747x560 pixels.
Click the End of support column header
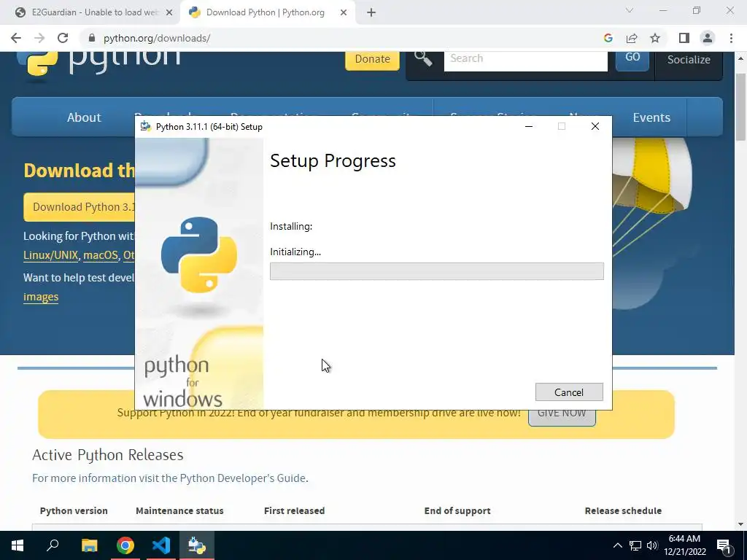[x=457, y=510]
